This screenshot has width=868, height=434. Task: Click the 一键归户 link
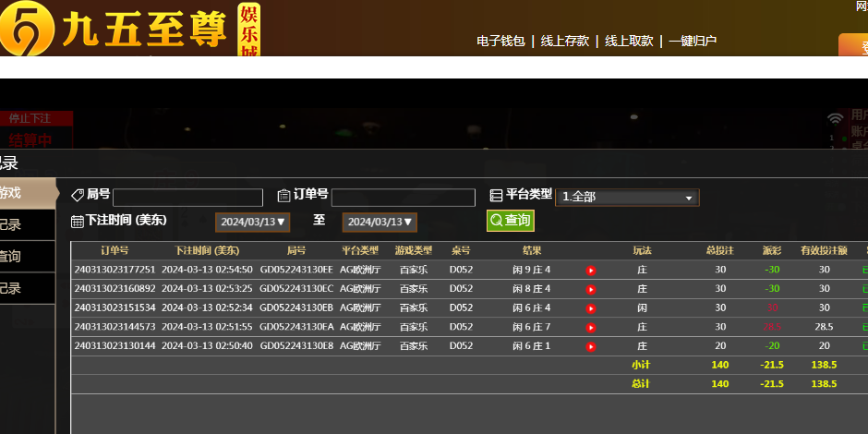693,42
